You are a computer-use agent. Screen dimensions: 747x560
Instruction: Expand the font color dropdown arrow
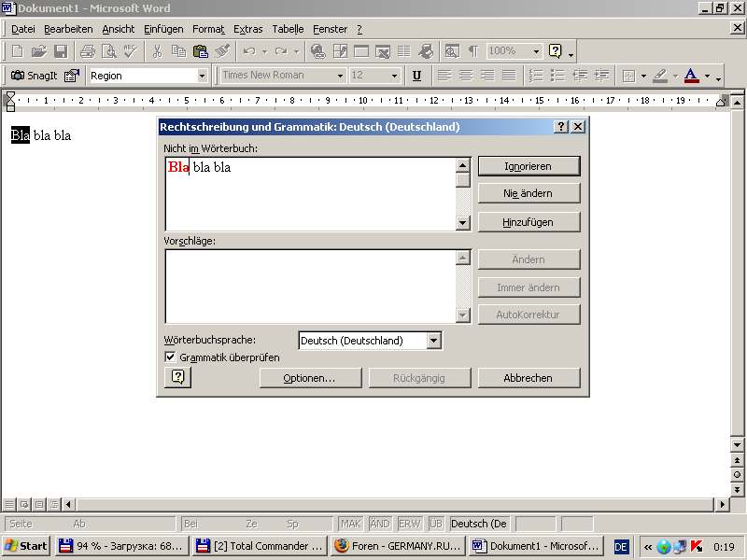coord(707,76)
